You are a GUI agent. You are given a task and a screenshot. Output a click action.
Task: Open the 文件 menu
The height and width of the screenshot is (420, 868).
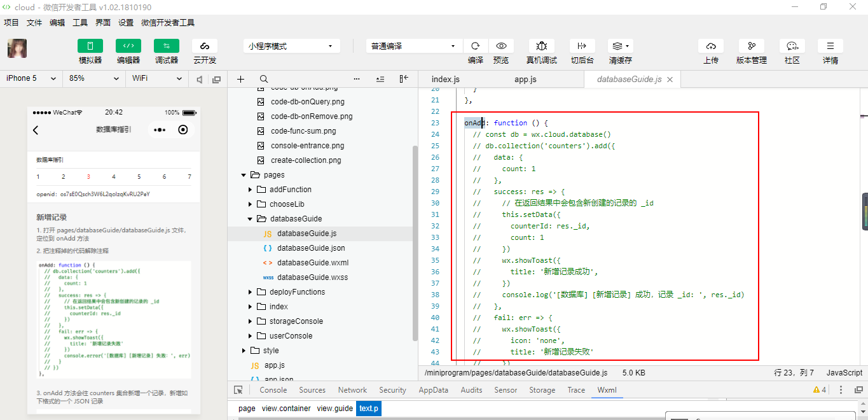(34, 22)
